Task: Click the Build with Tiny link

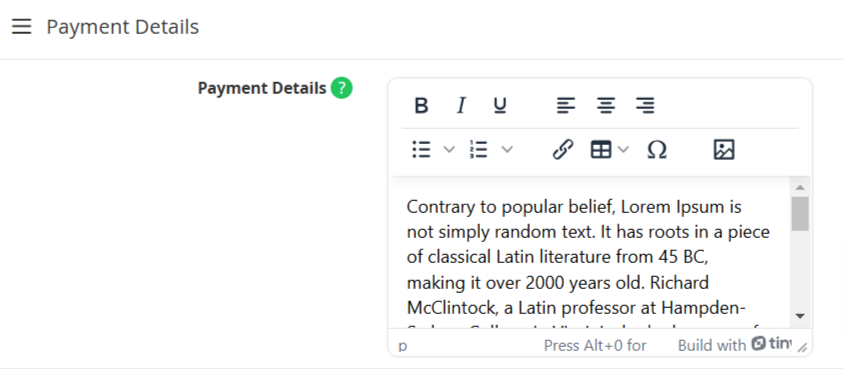Action: pos(734,345)
